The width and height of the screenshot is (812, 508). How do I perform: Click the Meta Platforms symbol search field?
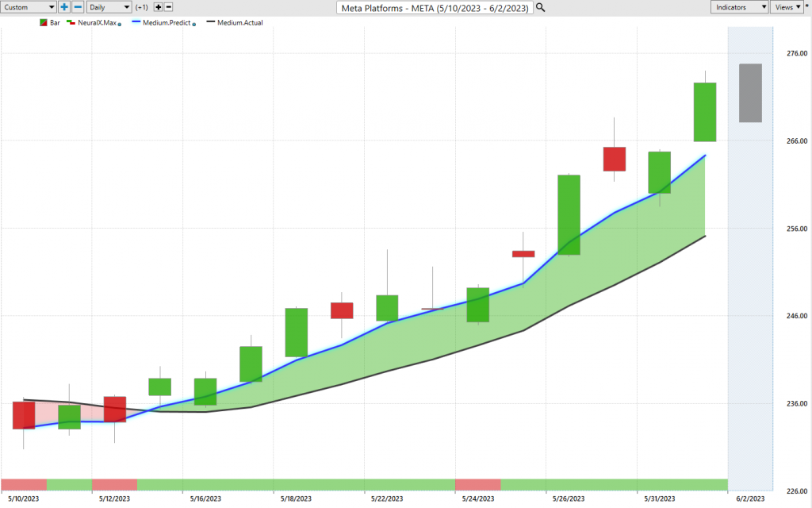click(435, 8)
